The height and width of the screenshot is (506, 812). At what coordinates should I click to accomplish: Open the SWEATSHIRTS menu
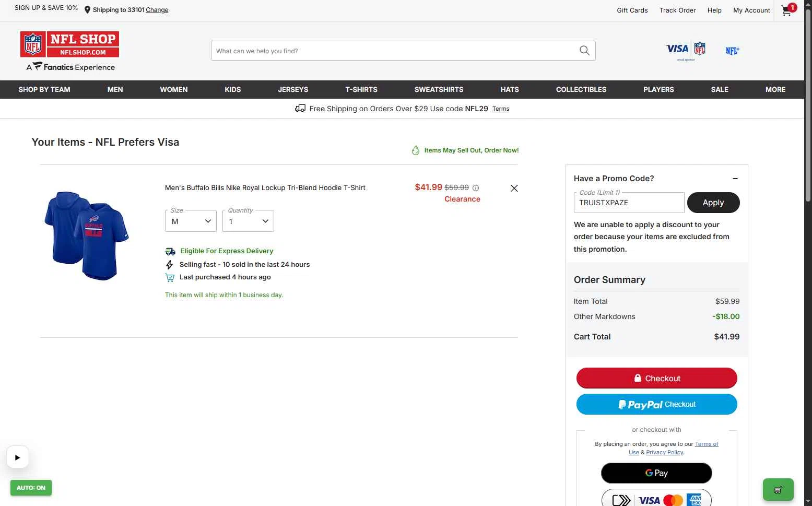(439, 89)
